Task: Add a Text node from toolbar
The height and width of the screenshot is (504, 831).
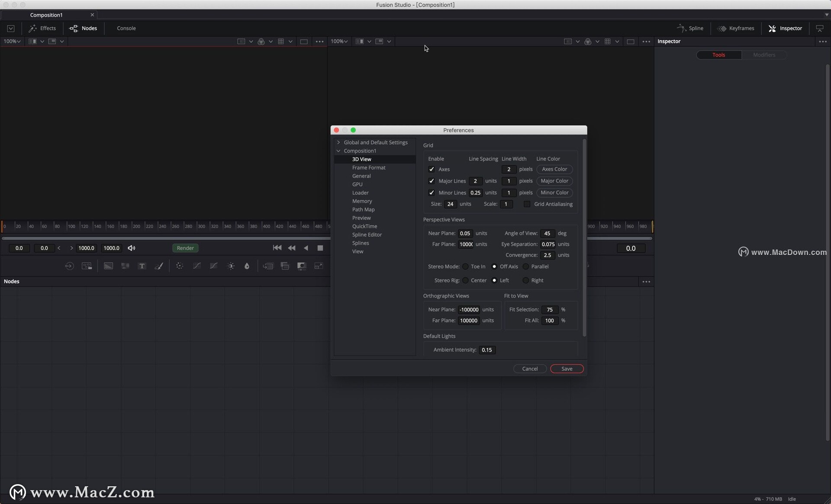Action: [x=142, y=266]
